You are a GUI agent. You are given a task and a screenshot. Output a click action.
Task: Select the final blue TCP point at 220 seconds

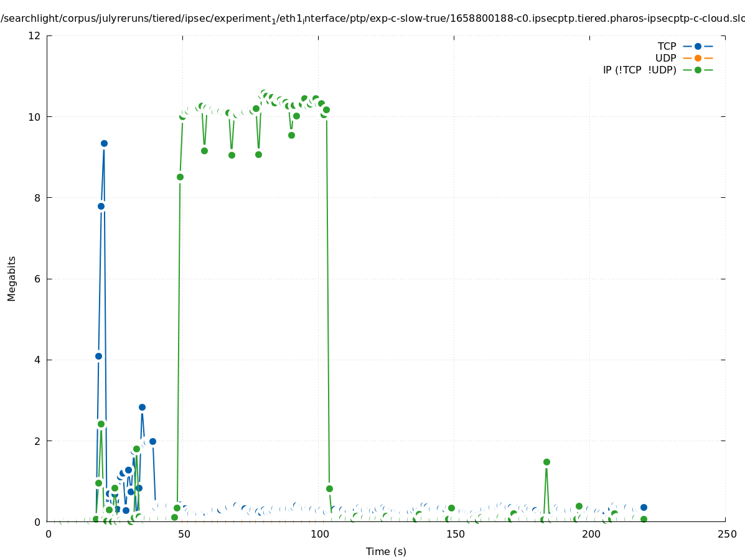[644, 507]
